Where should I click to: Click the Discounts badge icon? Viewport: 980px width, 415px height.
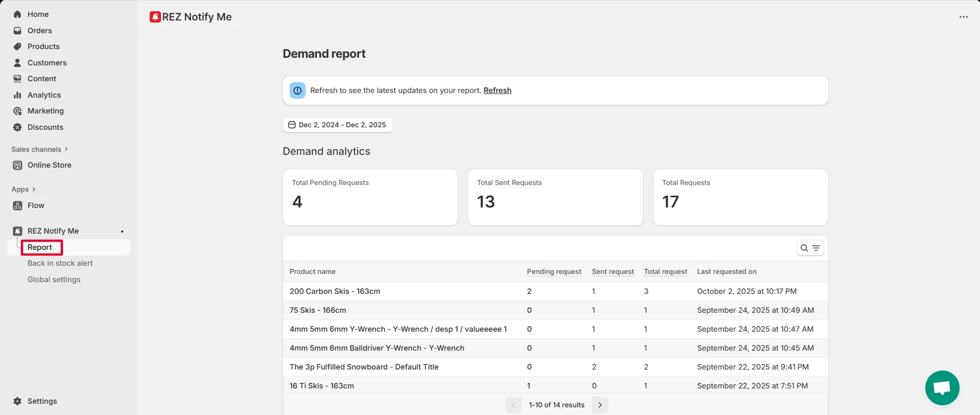[x=17, y=127]
